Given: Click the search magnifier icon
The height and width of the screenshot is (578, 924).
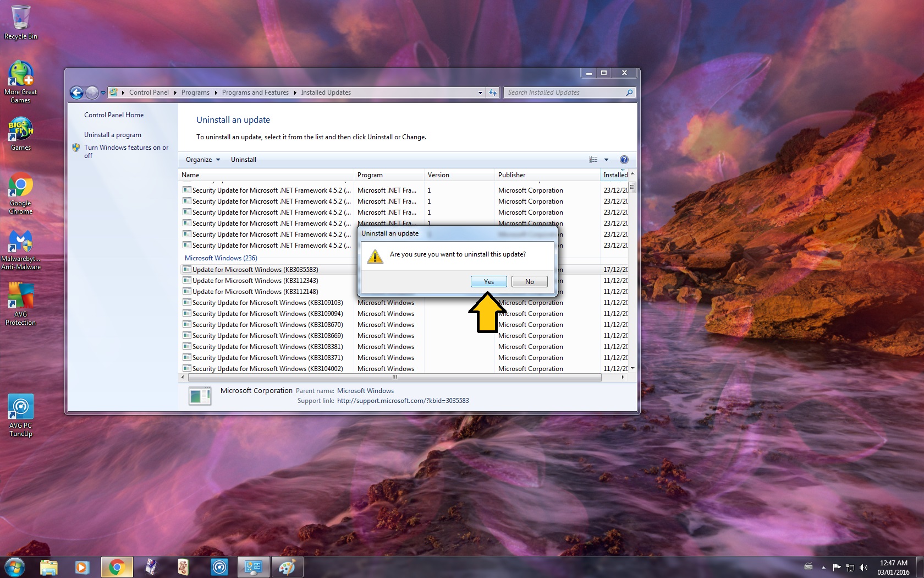Looking at the screenshot, I should [x=629, y=92].
